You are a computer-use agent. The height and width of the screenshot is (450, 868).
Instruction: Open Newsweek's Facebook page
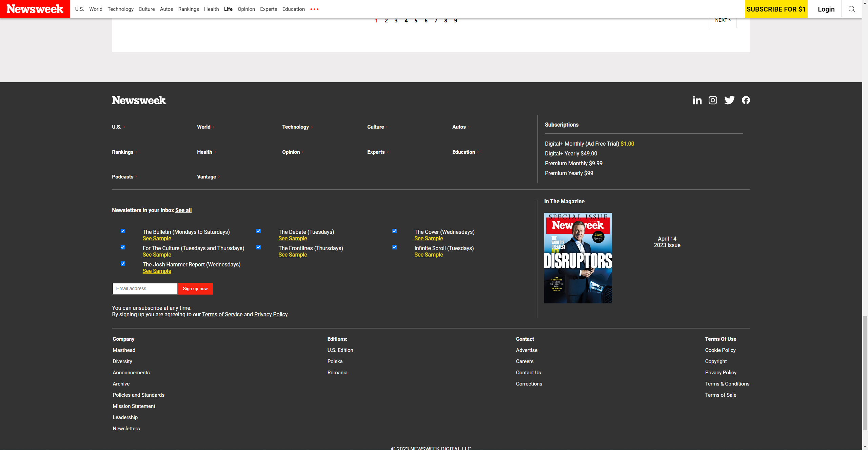click(x=746, y=100)
